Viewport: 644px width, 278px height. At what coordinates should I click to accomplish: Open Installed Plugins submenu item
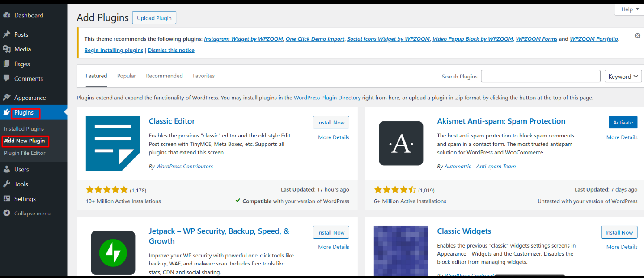24,129
